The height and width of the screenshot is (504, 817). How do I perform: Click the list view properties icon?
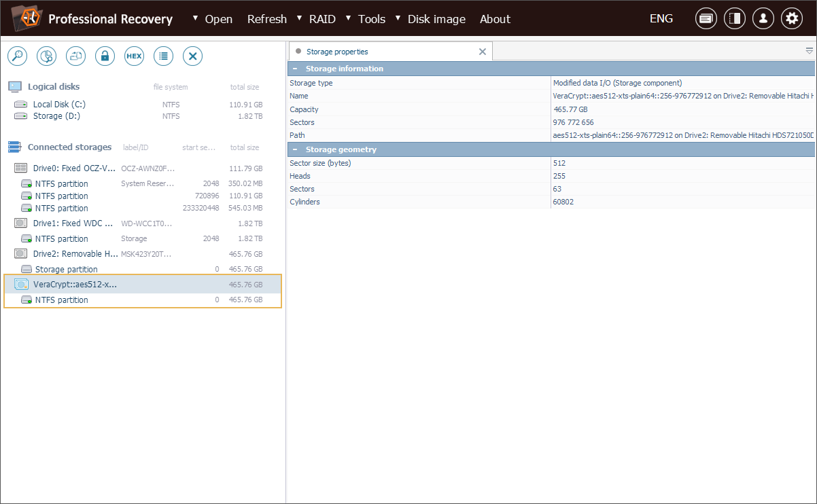tap(163, 56)
